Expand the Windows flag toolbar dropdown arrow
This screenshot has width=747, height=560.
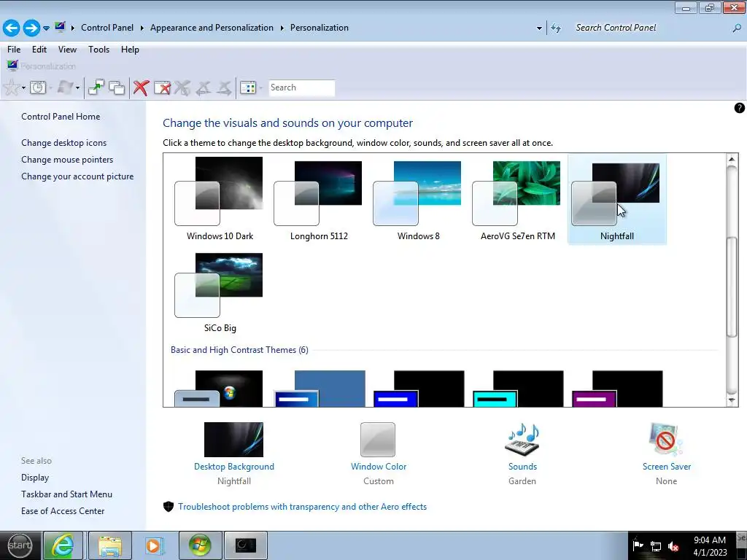tap(77, 88)
